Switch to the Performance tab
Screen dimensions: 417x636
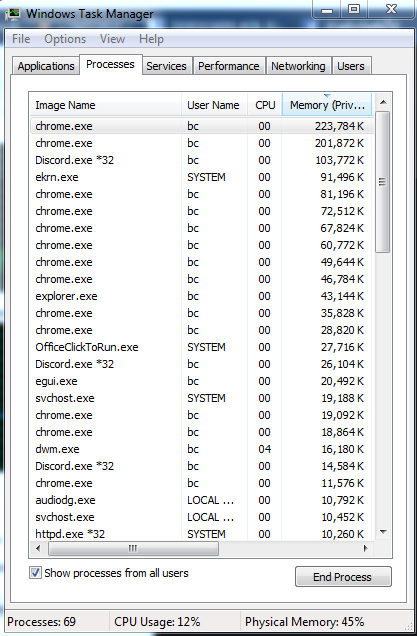(x=229, y=66)
